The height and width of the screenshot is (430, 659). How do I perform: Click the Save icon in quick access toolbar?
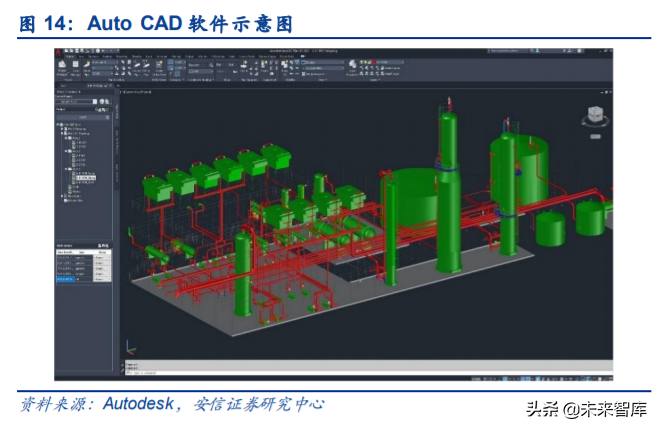[x=76, y=50]
